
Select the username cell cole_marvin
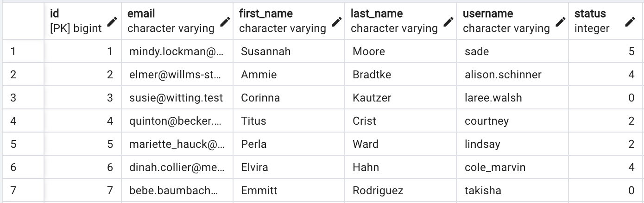[495, 167]
